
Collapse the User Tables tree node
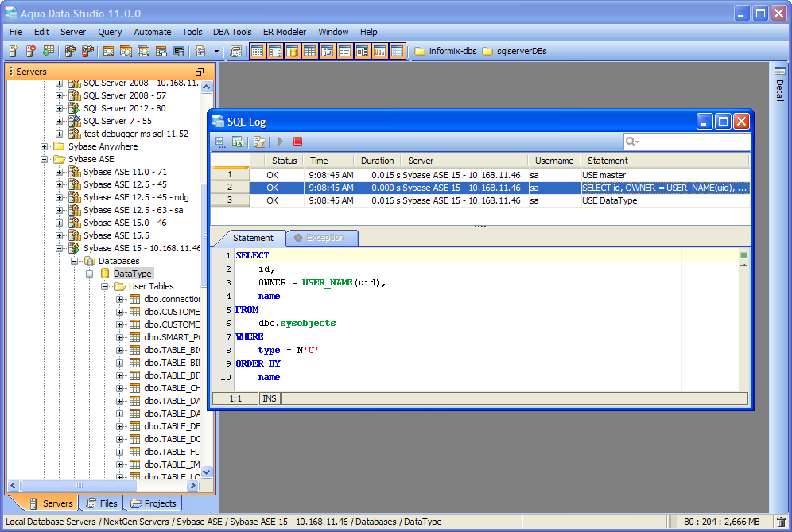click(105, 286)
